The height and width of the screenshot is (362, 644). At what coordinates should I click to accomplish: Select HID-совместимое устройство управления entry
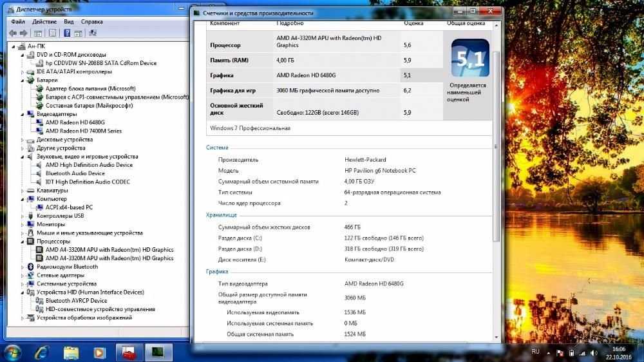[x=100, y=309]
